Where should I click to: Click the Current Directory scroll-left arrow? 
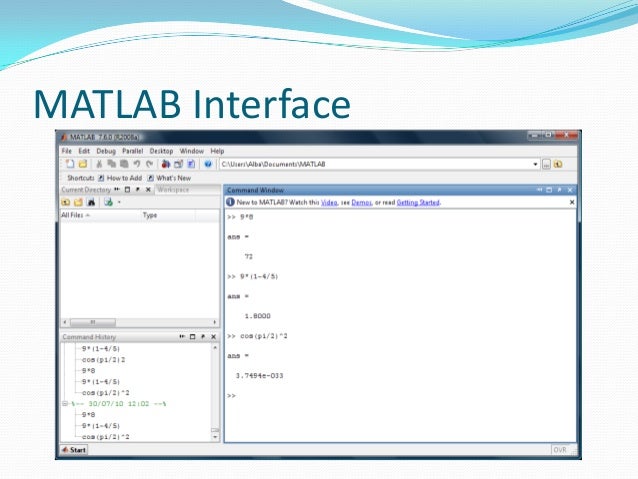pos(65,322)
